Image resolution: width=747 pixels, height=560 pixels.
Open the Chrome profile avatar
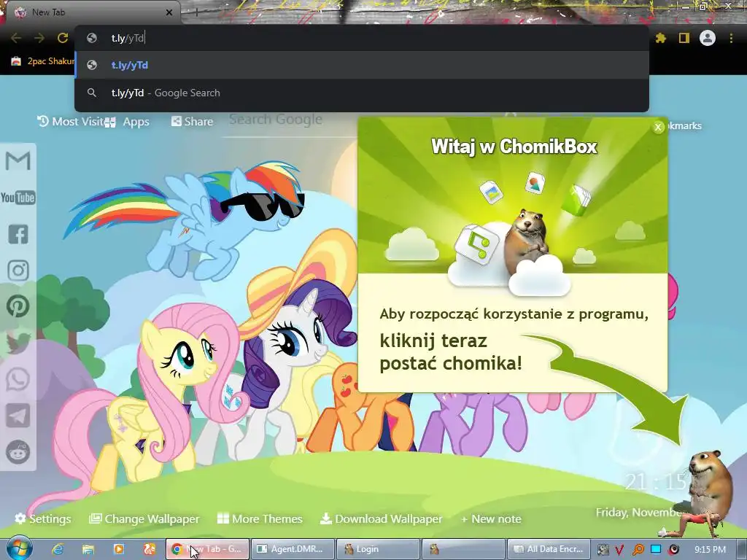point(708,38)
